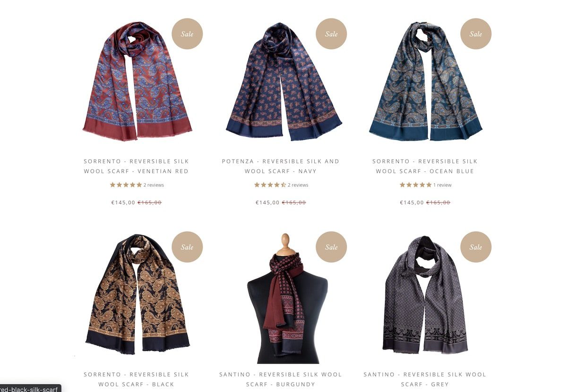The height and width of the screenshot is (392, 567).
Task: Click Sale badge on Santino Grey scarf
Action: (x=476, y=247)
